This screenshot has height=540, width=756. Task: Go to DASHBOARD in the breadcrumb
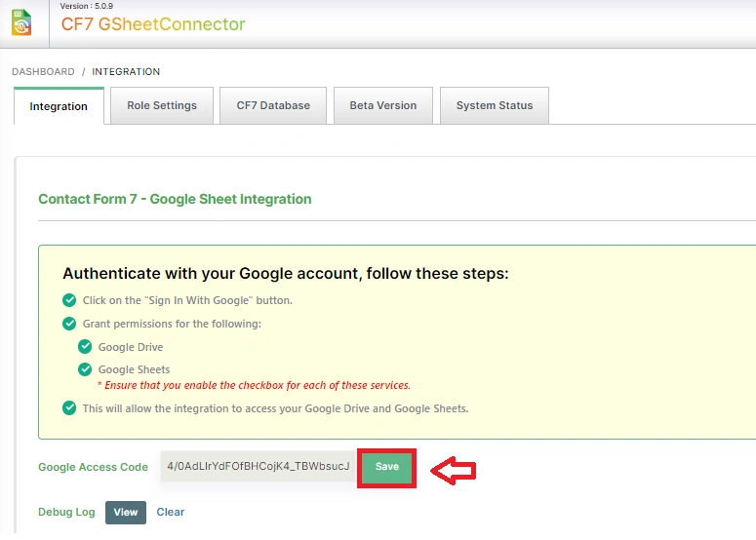coord(43,72)
